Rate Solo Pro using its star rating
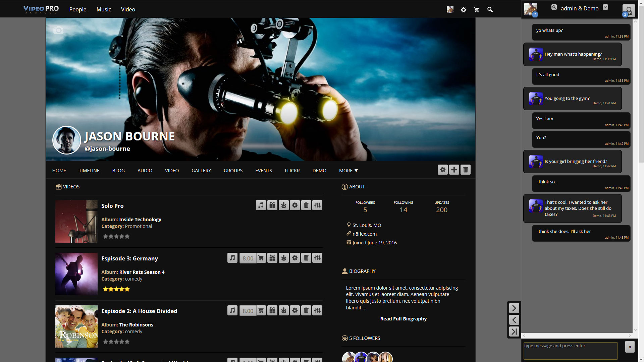 (x=116, y=237)
